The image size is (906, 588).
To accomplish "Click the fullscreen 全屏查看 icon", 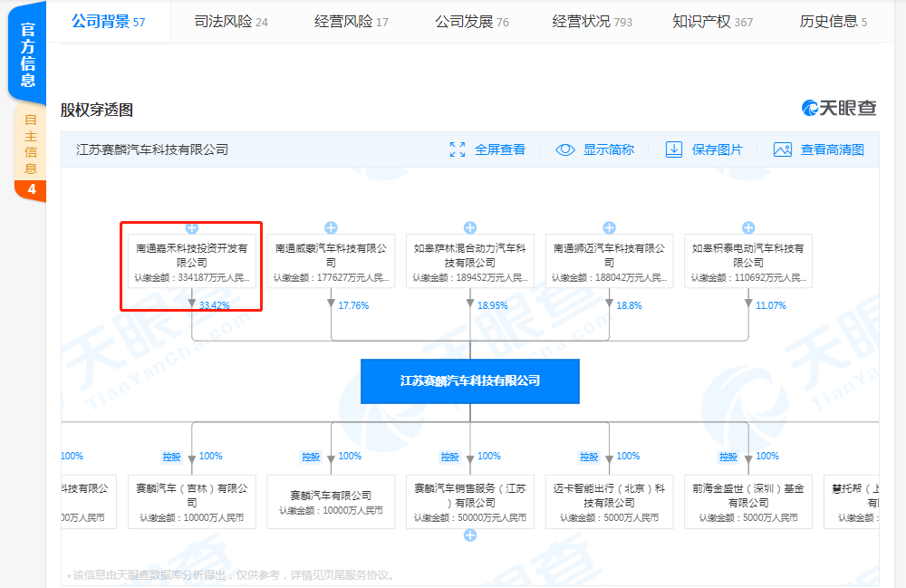I will 458,149.
